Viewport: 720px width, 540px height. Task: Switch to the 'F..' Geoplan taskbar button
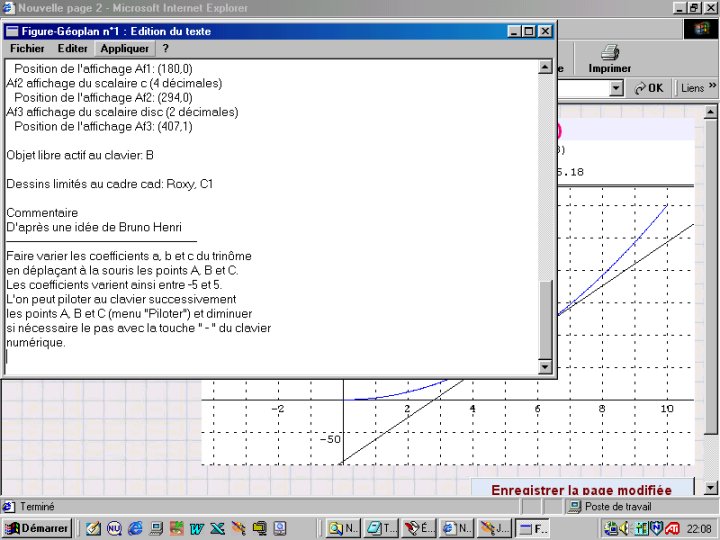point(533,528)
